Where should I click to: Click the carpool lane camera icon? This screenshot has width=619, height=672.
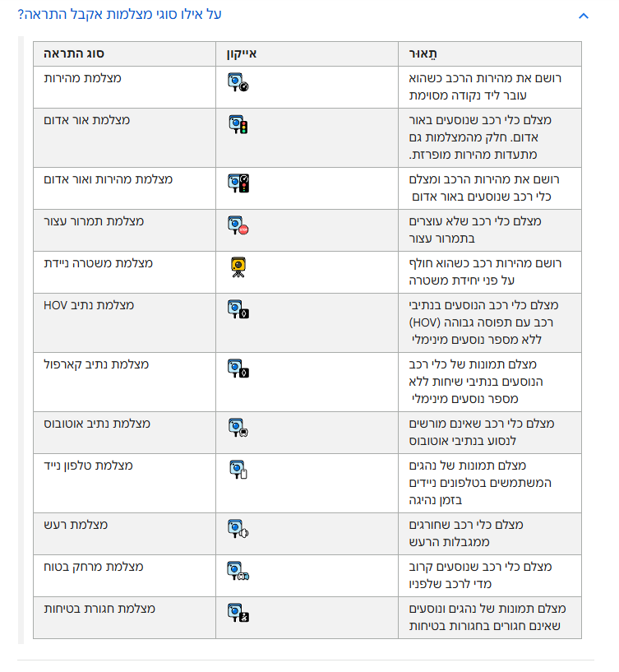coord(238,368)
